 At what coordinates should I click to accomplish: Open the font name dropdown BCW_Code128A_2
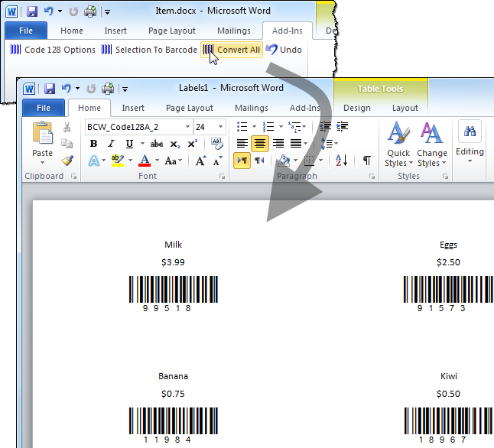coord(187,127)
